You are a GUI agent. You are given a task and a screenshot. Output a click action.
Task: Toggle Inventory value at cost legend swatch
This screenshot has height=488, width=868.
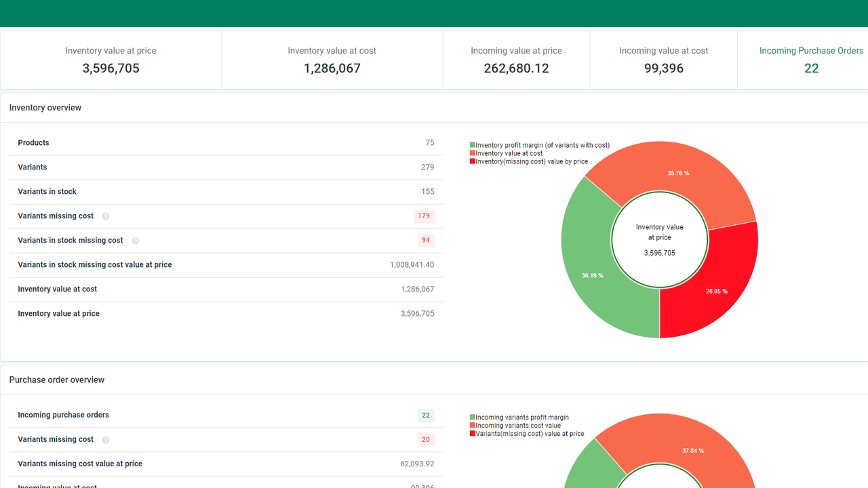click(473, 153)
